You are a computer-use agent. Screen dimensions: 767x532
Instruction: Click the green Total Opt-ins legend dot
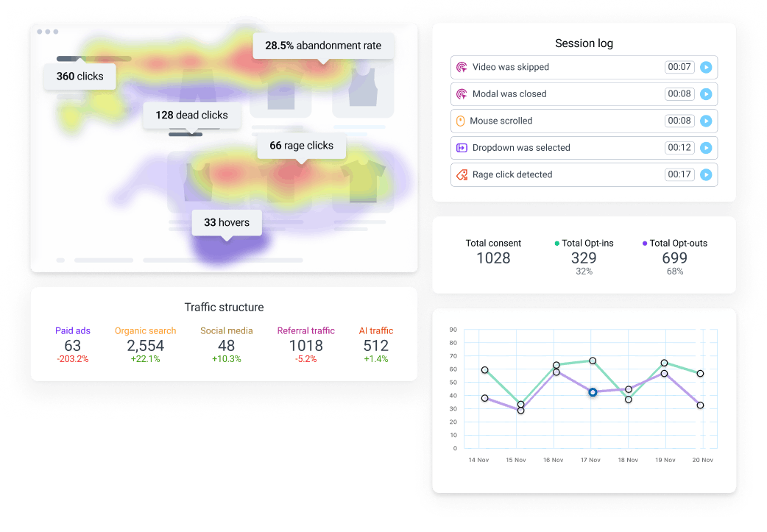click(x=556, y=244)
